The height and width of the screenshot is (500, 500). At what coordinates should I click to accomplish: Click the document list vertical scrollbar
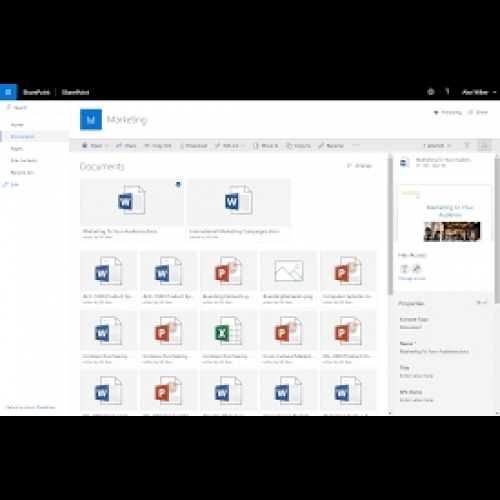[390, 227]
